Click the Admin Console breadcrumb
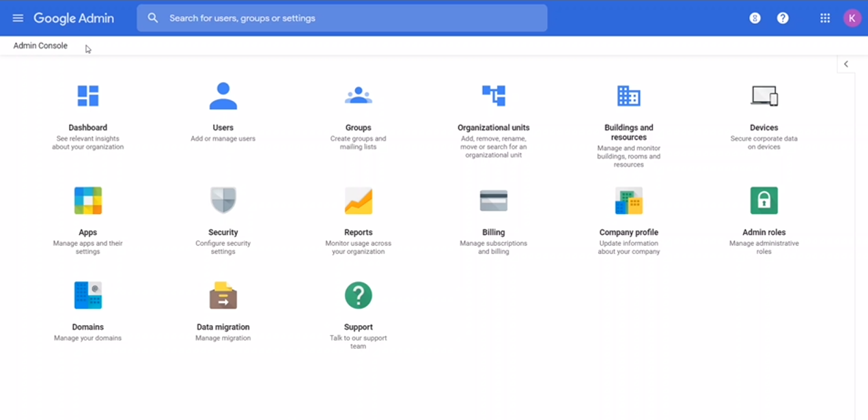868x420 pixels. (40, 46)
